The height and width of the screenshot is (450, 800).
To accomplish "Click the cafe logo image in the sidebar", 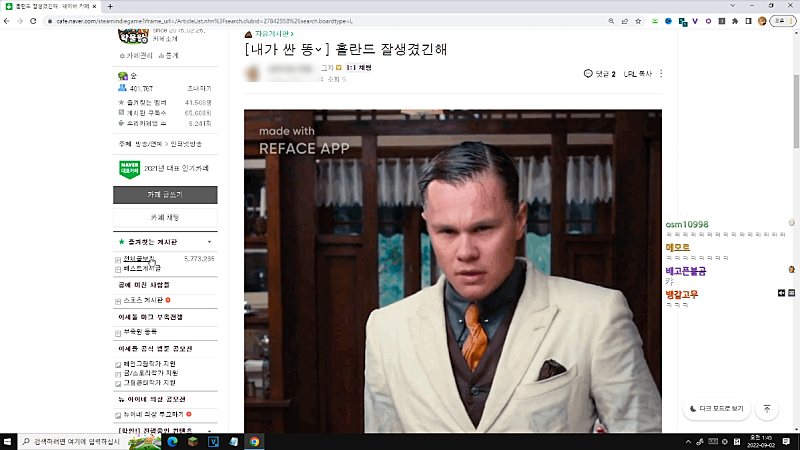I will [x=133, y=36].
